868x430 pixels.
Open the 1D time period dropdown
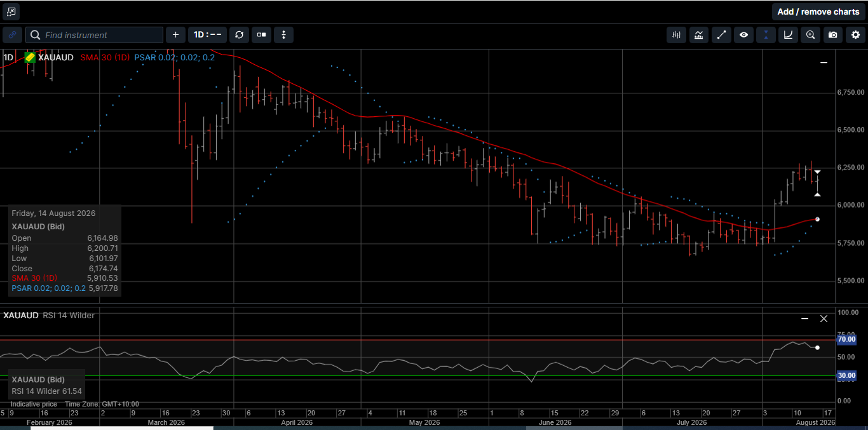(207, 35)
